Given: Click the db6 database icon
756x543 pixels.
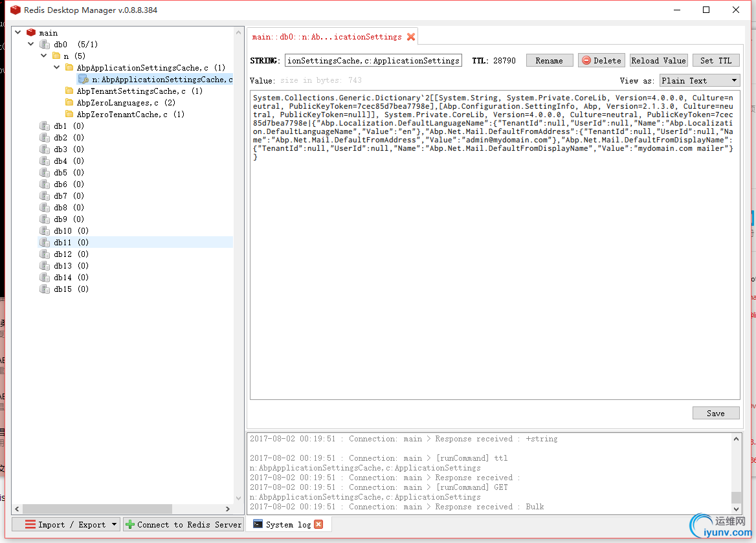Looking at the screenshot, I should pos(45,184).
